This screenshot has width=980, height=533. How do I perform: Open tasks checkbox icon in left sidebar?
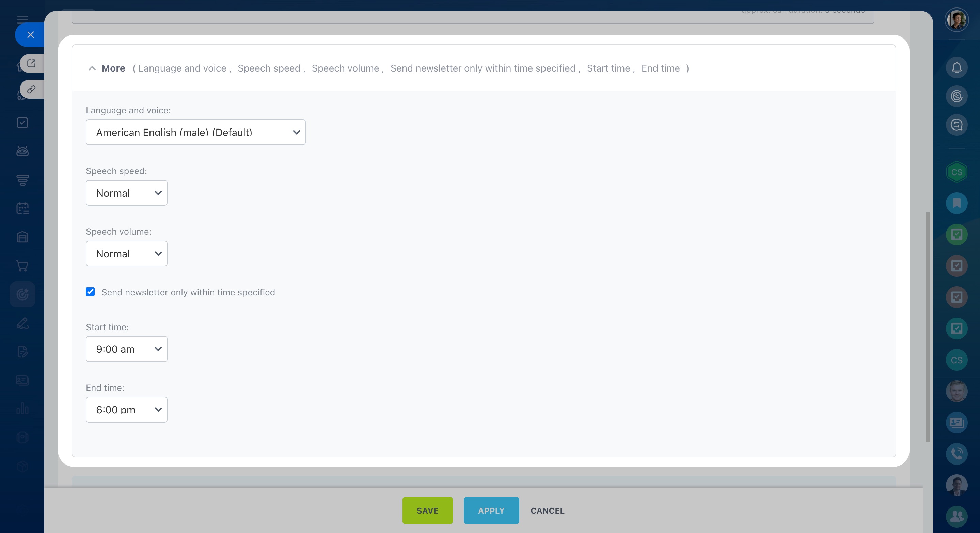[22, 123]
